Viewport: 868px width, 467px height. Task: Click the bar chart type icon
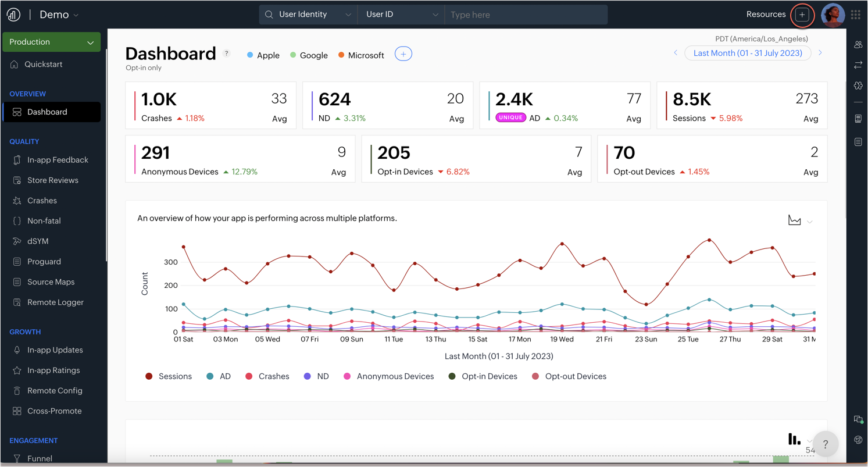[x=794, y=439]
